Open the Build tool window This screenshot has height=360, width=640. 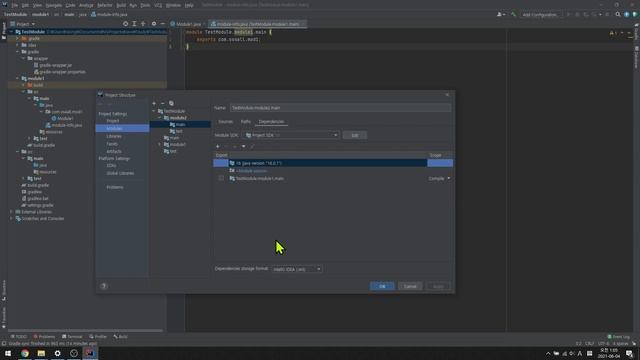pos(120,337)
